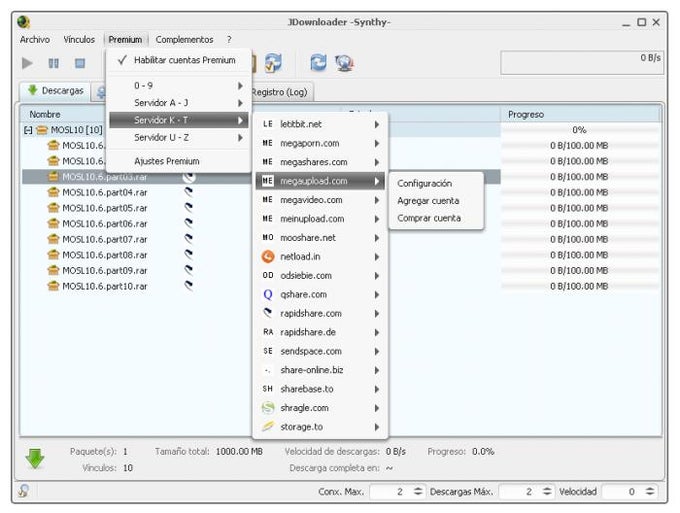This screenshot has height=513, width=680.
Task: Click the file icon of MOSL10.6.part08.rar
Action: point(53,255)
